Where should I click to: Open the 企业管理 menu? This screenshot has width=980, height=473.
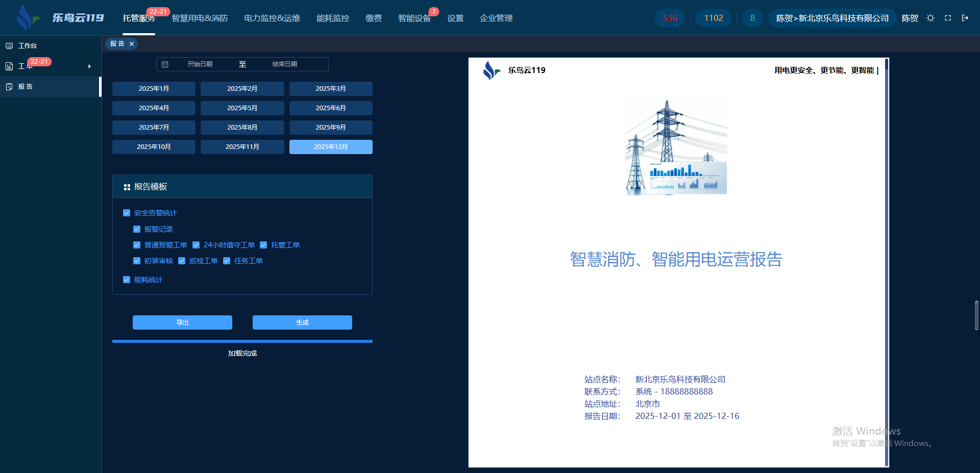click(496, 18)
